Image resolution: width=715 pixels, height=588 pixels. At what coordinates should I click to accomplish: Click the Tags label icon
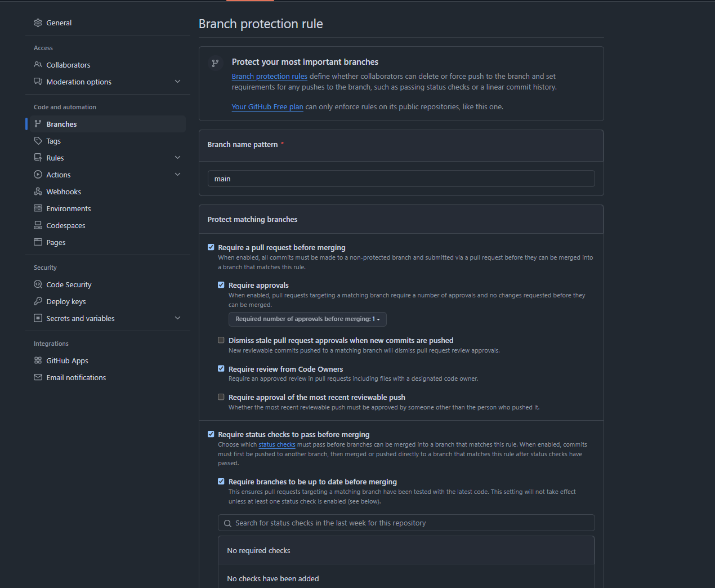(x=38, y=141)
